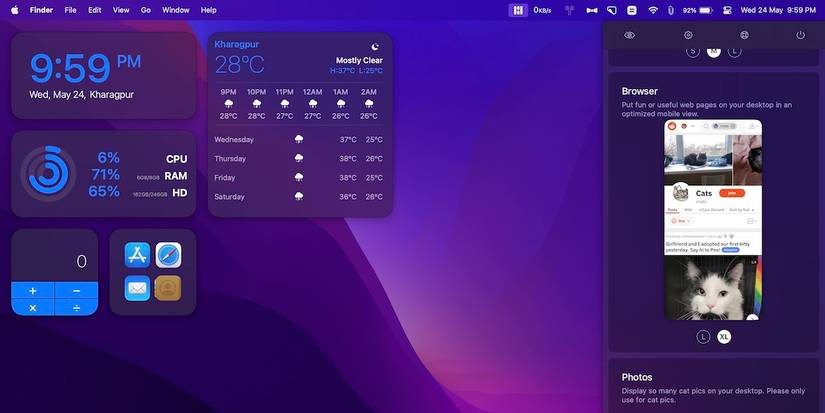Click the 65% HD usage value

104,192
